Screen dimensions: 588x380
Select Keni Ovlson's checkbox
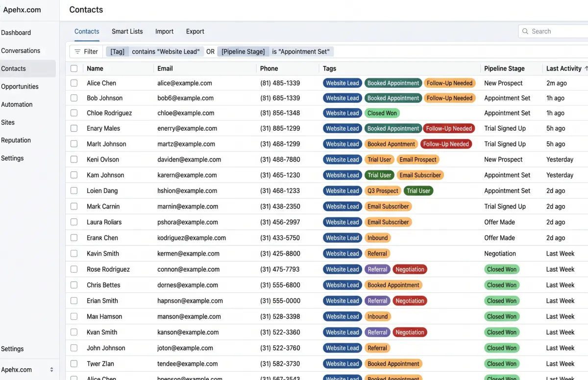(74, 160)
